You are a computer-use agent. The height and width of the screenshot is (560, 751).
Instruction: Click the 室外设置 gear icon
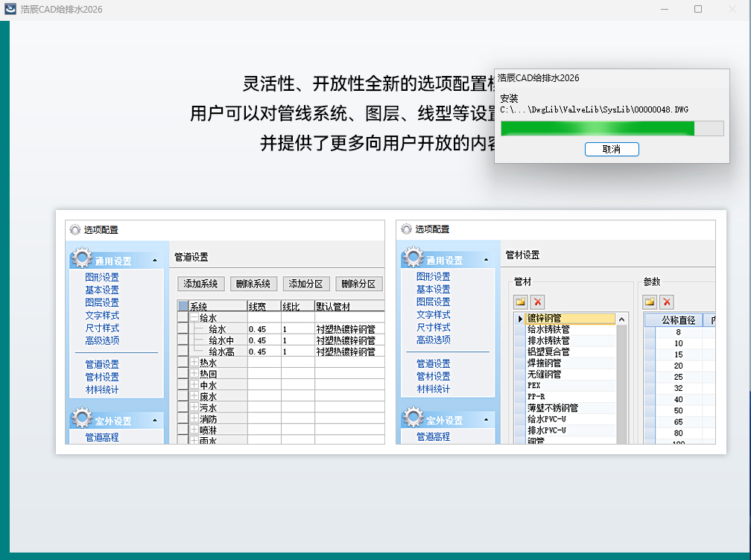pyautogui.click(x=80, y=419)
